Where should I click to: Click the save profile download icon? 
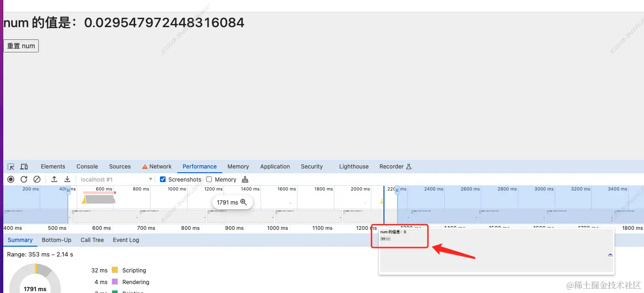[67, 179]
